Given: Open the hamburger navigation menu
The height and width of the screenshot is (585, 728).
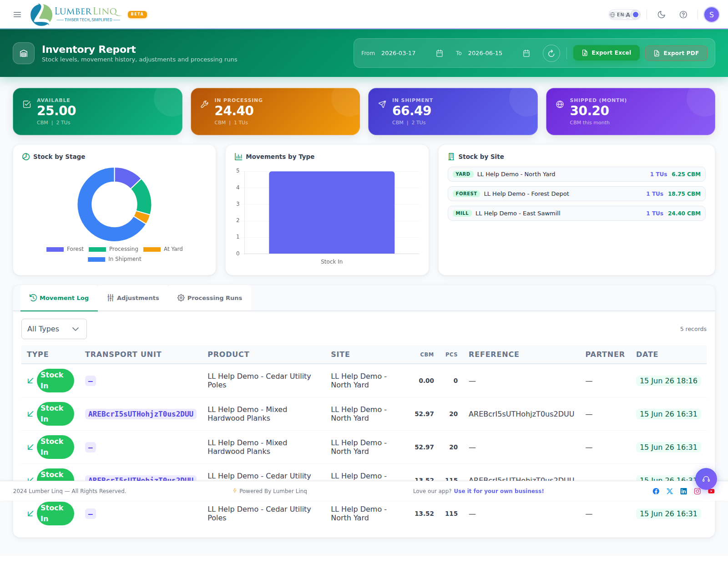Looking at the screenshot, I should 17,15.
